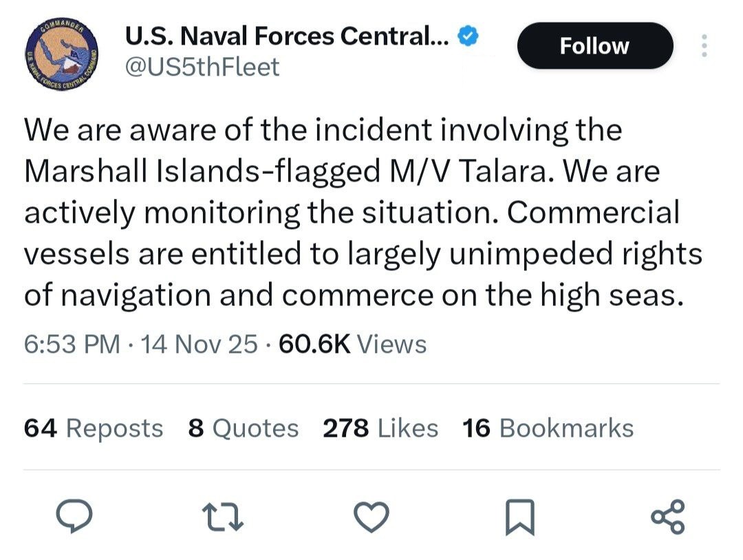The image size is (743, 560).
Task: Click the @US5thFleet handle
Action: [202, 67]
